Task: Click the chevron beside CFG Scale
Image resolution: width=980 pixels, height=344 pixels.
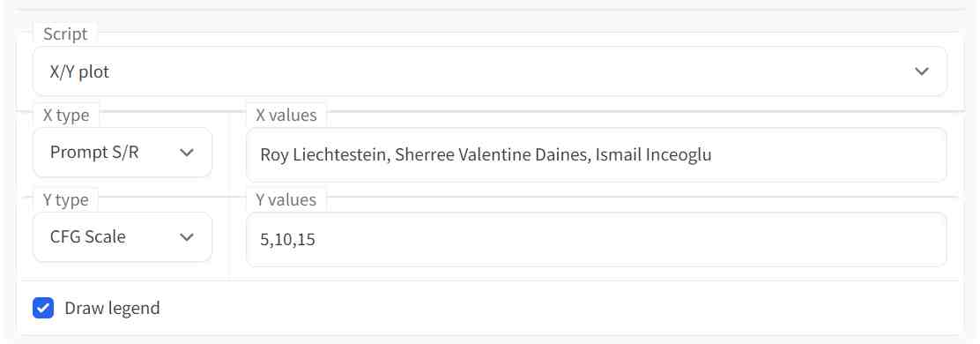Action: 186,237
